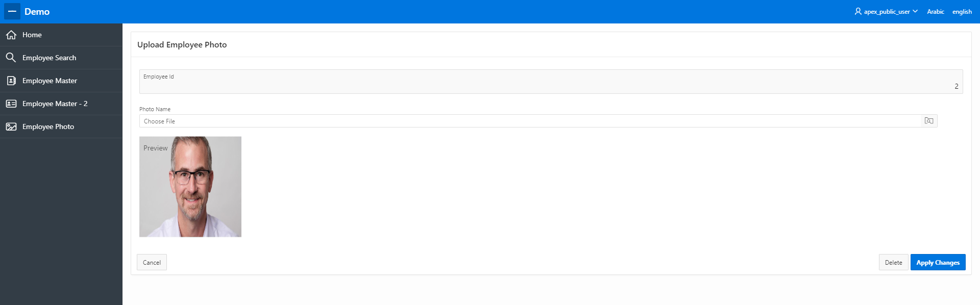Image resolution: width=980 pixels, height=305 pixels.
Task: Click the file browse camera-folder icon
Action: click(929, 121)
